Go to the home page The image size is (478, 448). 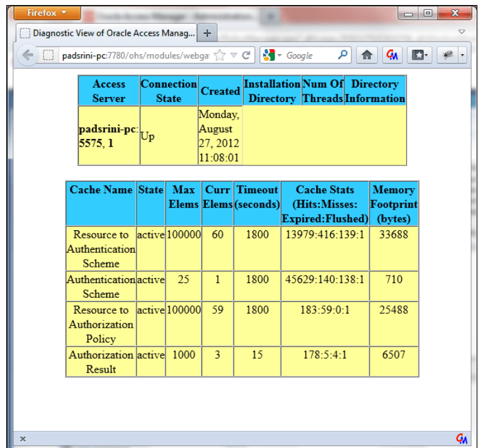coord(367,55)
